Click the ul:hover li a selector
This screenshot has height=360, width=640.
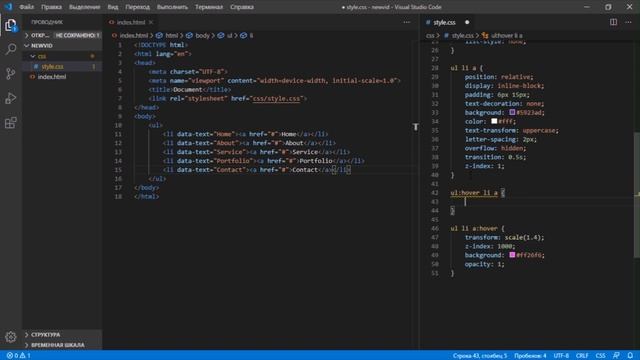(x=474, y=193)
